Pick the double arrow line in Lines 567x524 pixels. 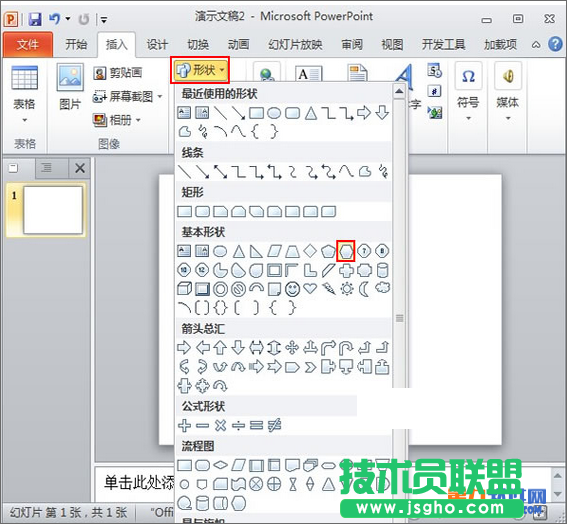221,172
